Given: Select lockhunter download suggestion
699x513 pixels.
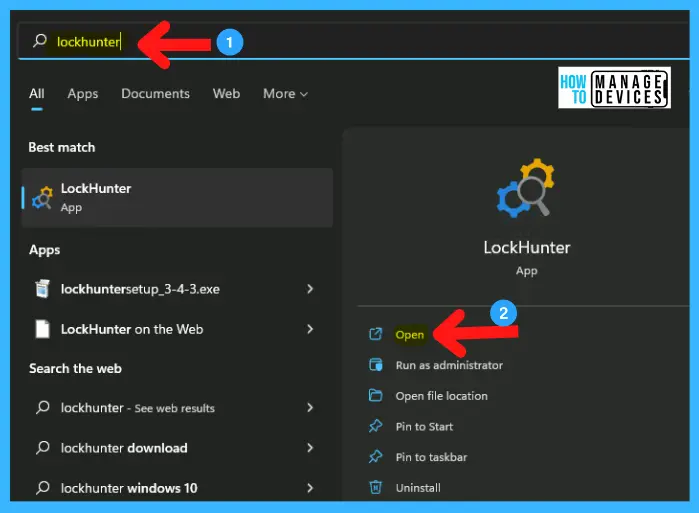Looking at the screenshot, I should 176,447.
